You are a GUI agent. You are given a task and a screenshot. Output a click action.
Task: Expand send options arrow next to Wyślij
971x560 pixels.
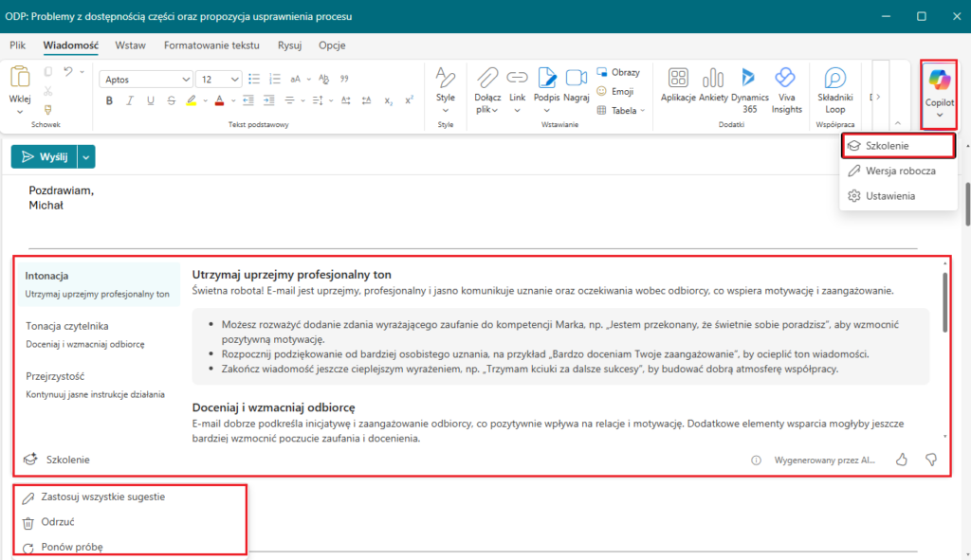pyautogui.click(x=86, y=157)
